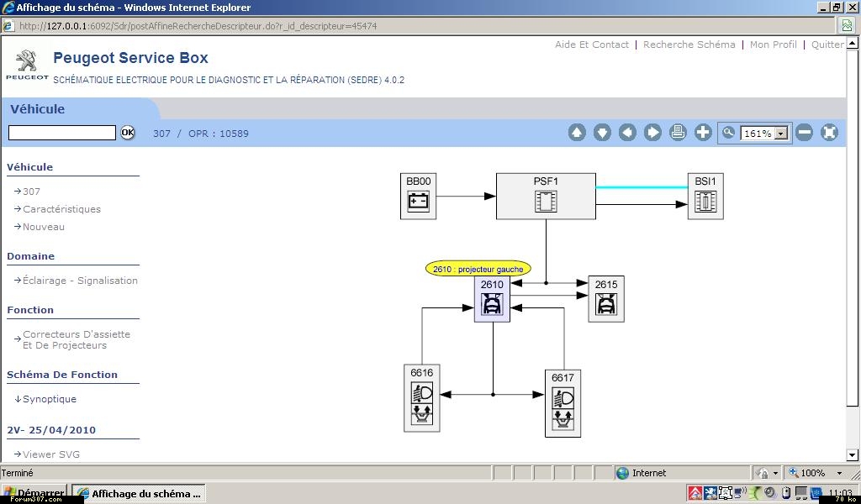Click the Fonction section heading

point(30,310)
